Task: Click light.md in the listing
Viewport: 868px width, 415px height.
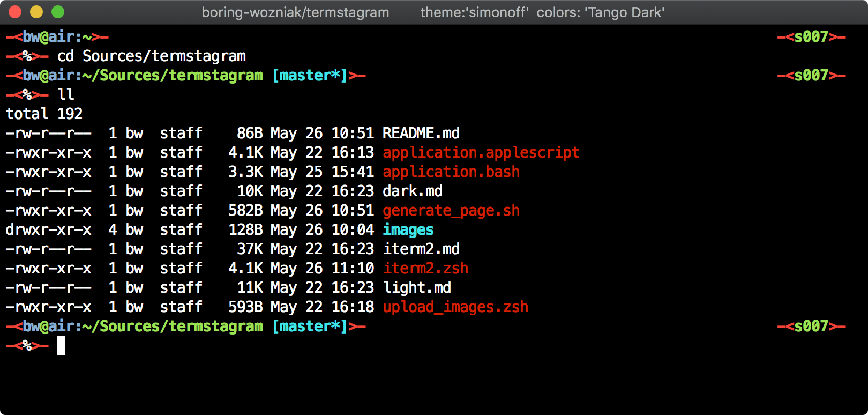Action: (x=417, y=287)
